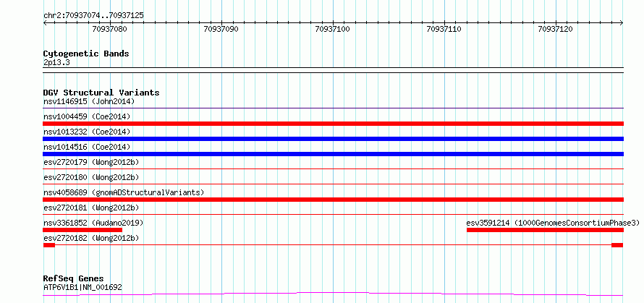
Task: Select the short red bar under nsv3361852
Action: [x=82, y=230]
